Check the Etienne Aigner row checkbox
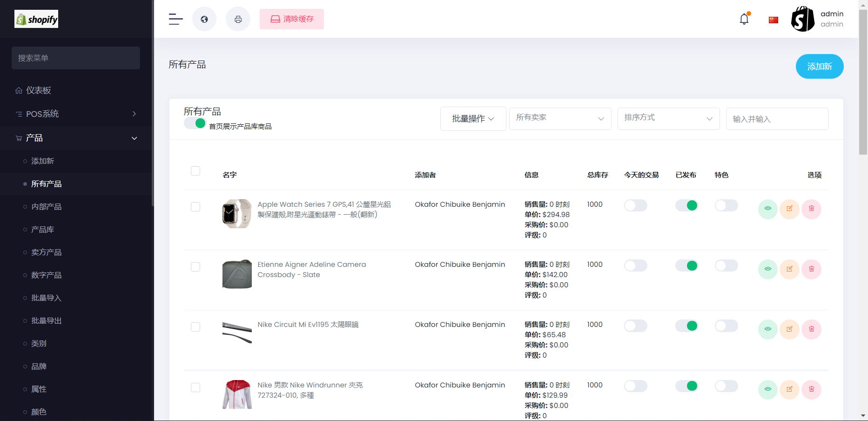 click(195, 267)
